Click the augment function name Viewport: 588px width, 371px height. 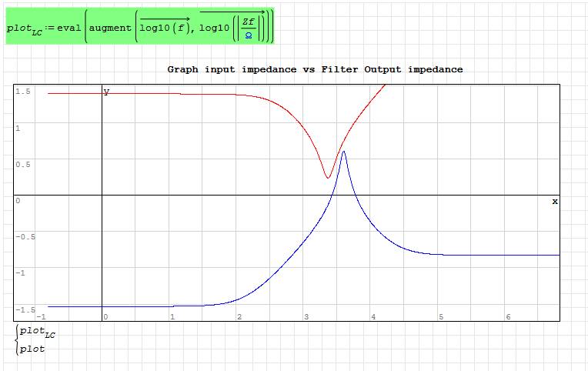coord(110,27)
